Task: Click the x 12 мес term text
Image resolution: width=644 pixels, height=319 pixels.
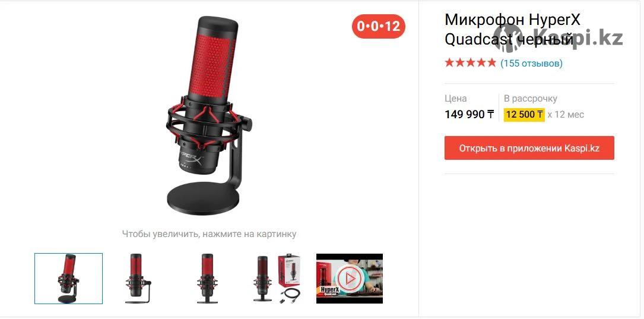Action: point(566,114)
